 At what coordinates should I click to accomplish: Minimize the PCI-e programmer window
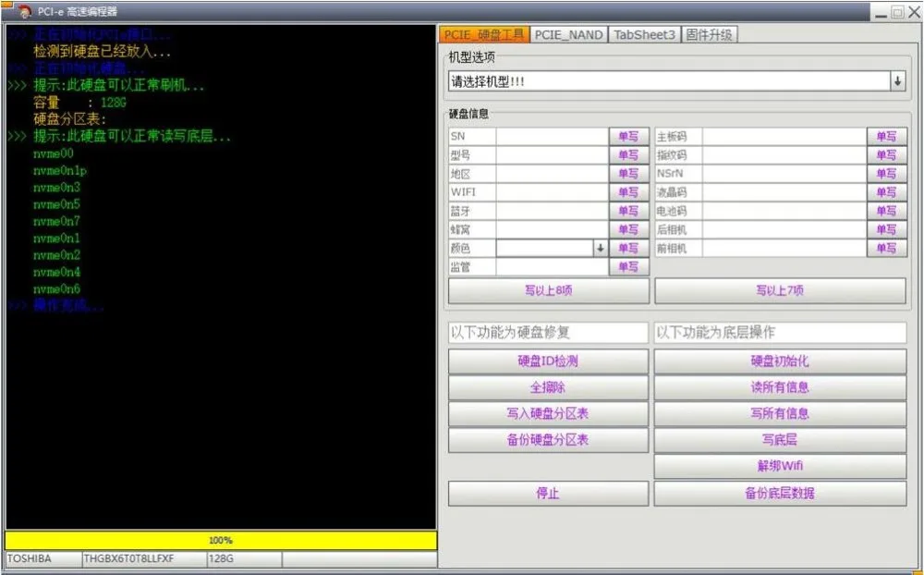881,14
